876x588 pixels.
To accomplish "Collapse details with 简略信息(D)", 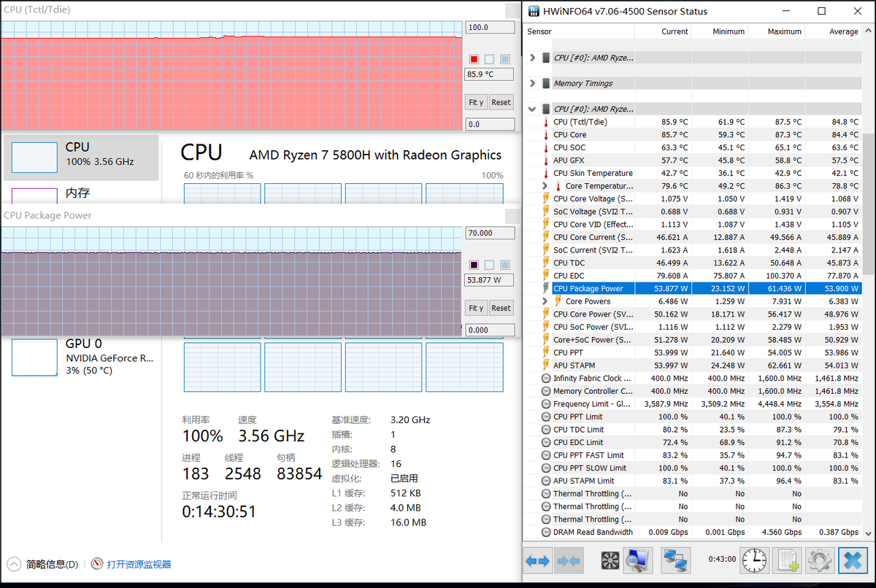I will pos(52,564).
